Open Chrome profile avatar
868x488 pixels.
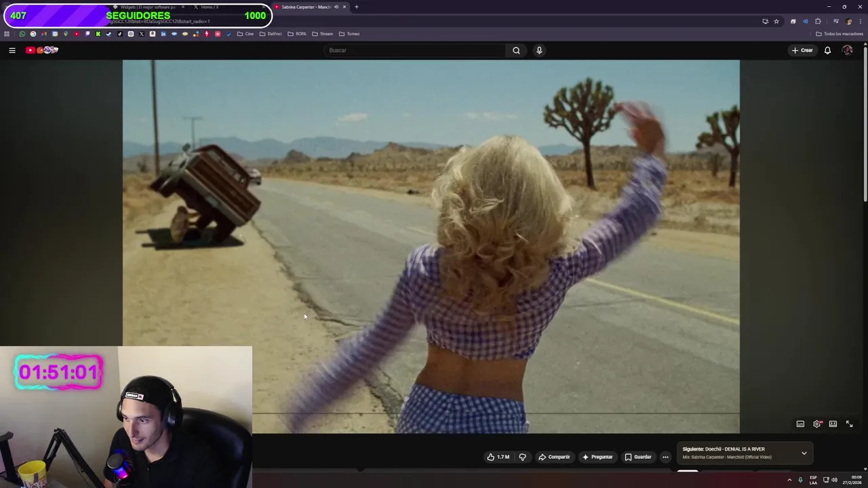click(x=849, y=22)
